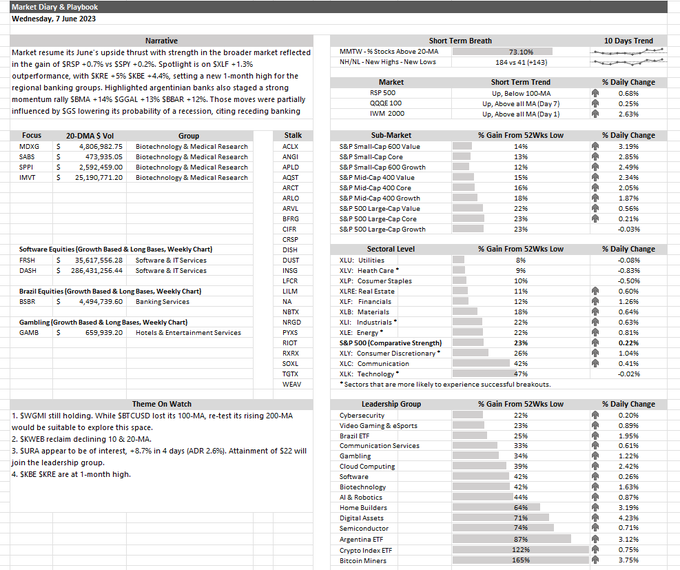Viewport: 680px width, 570px height.
Task: Click the Narrative section header
Action: coord(161,41)
